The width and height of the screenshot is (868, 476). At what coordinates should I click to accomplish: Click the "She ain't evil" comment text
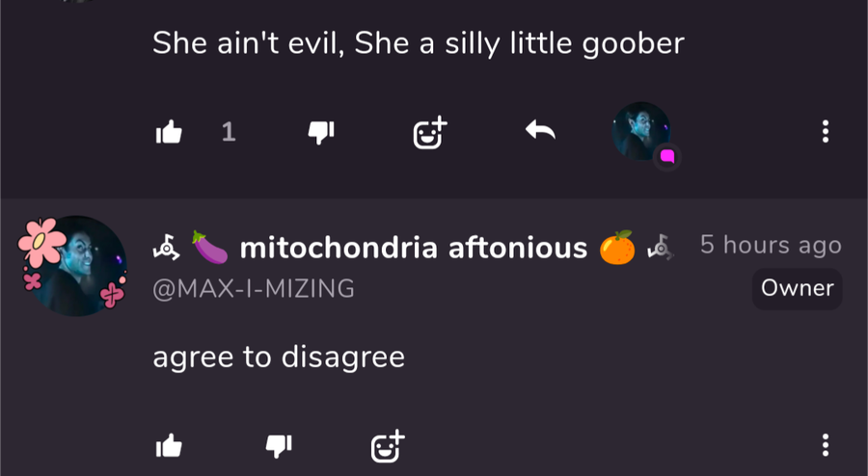(x=419, y=43)
